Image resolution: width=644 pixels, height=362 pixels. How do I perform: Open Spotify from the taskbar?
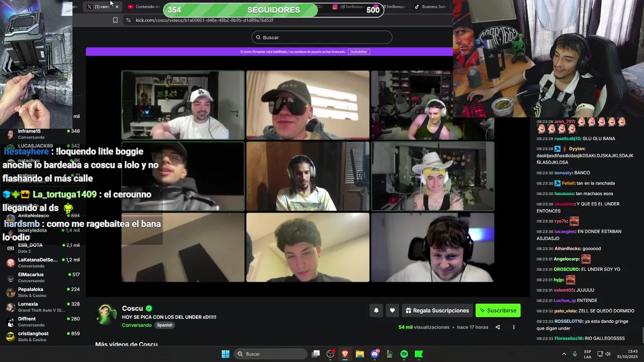(404, 354)
